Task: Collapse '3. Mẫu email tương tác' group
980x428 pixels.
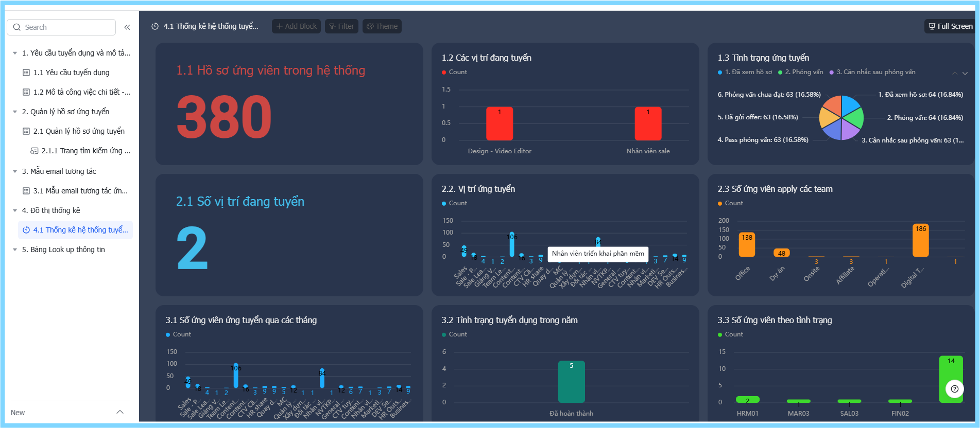Action: 15,171
